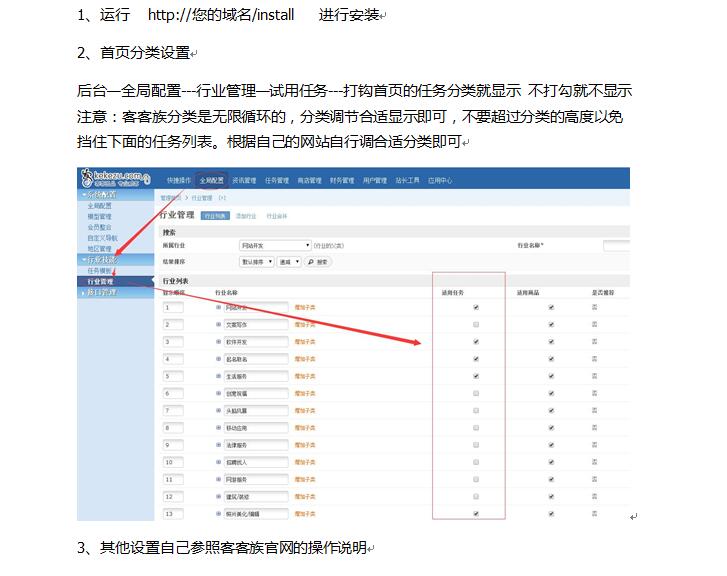Expand sub-categories icon in row 10

218,462
